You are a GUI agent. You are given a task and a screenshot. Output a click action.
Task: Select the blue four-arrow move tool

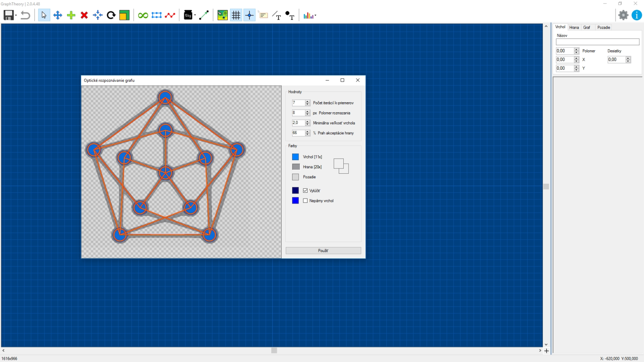[x=58, y=15]
